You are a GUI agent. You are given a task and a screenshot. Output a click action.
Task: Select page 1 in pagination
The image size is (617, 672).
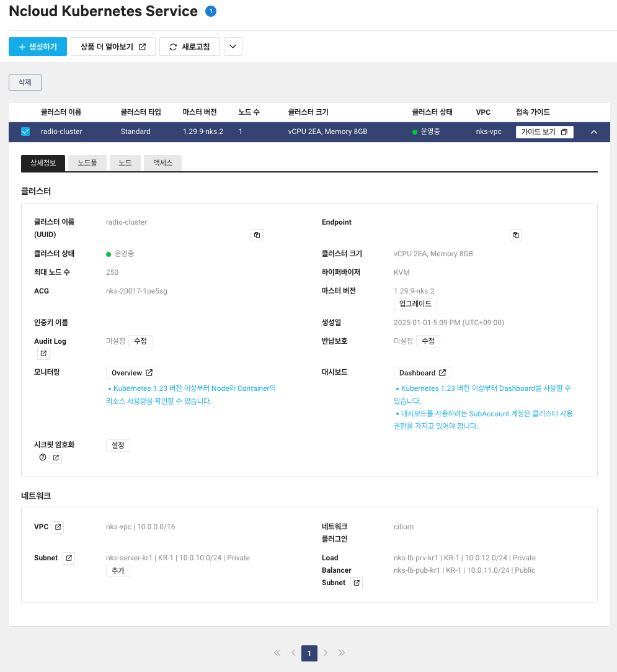point(309,653)
